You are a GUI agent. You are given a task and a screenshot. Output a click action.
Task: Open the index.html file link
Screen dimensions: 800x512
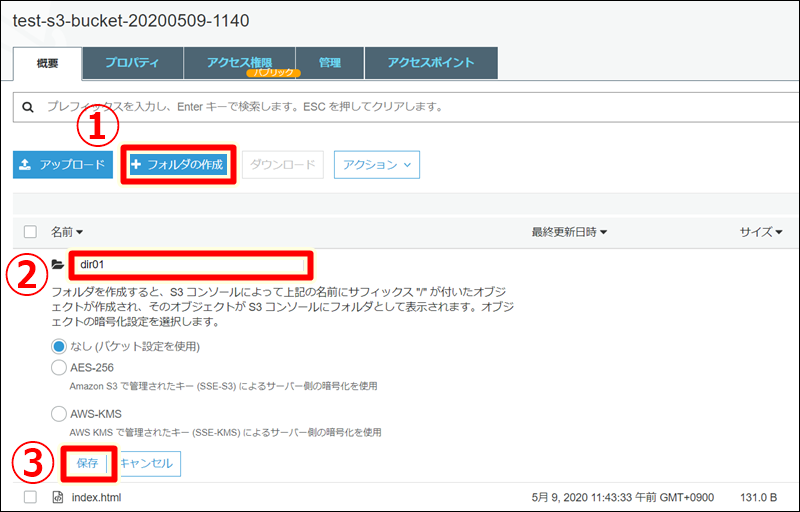pyautogui.click(x=96, y=497)
